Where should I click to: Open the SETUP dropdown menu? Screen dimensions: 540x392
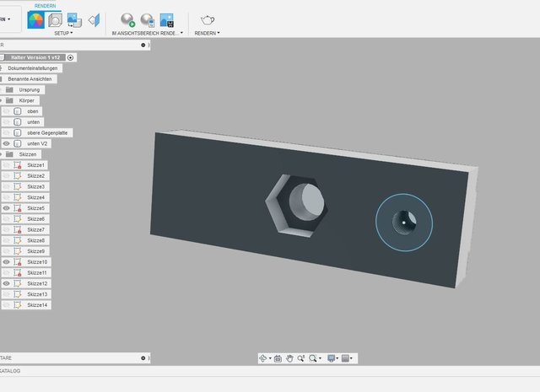(63, 33)
